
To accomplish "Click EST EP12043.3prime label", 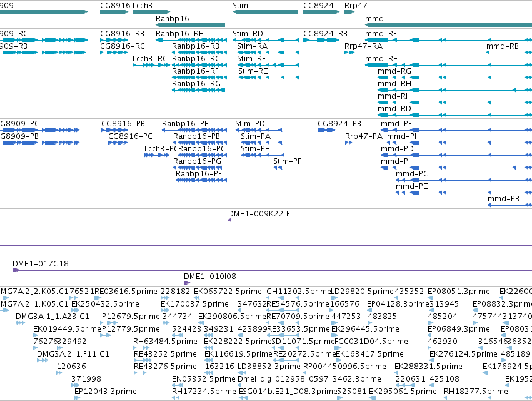I will (106, 392).
